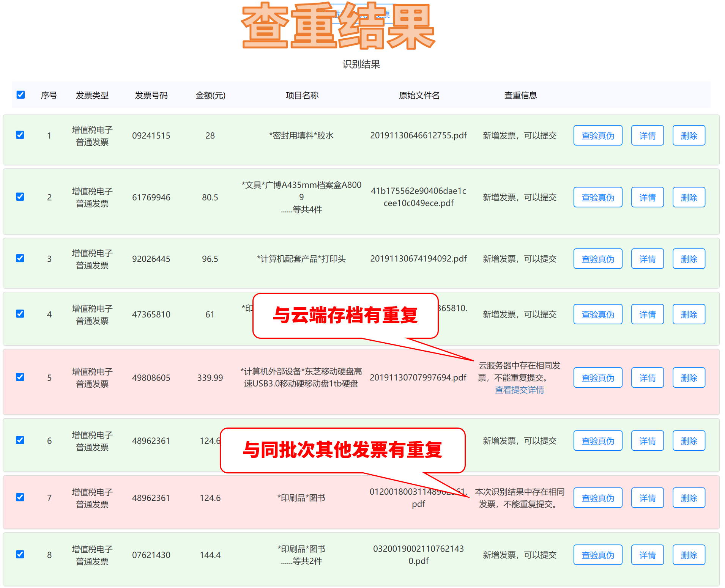Open 详情 for invoice 09241515

coord(647,135)
